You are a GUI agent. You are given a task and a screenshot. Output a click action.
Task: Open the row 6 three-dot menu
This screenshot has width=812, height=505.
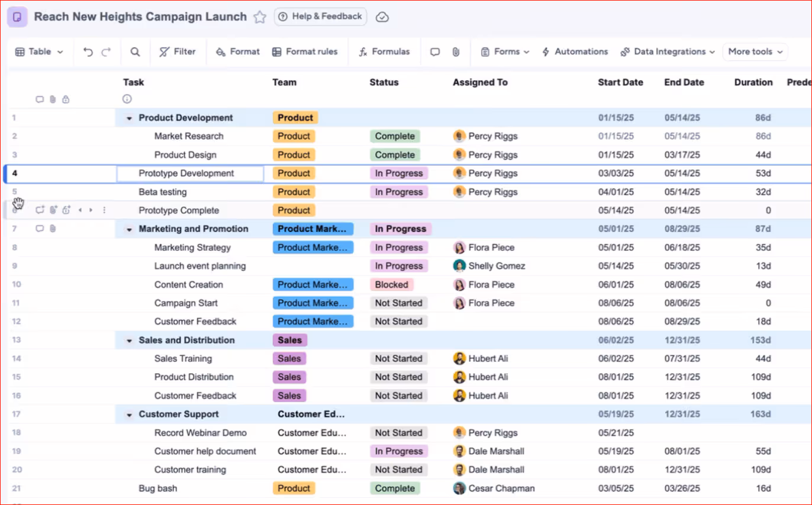[105, 210]
